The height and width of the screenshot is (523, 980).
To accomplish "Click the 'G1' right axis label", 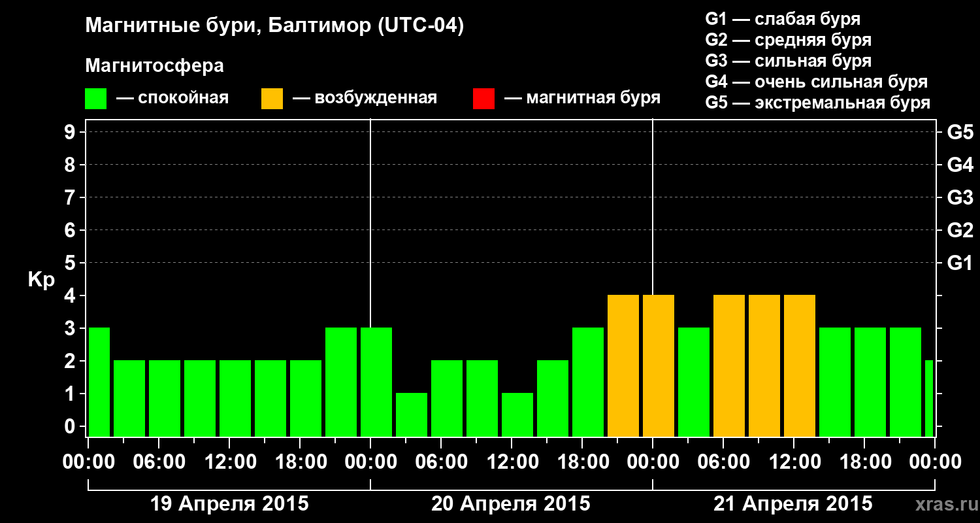I will (x=960, y=263).
